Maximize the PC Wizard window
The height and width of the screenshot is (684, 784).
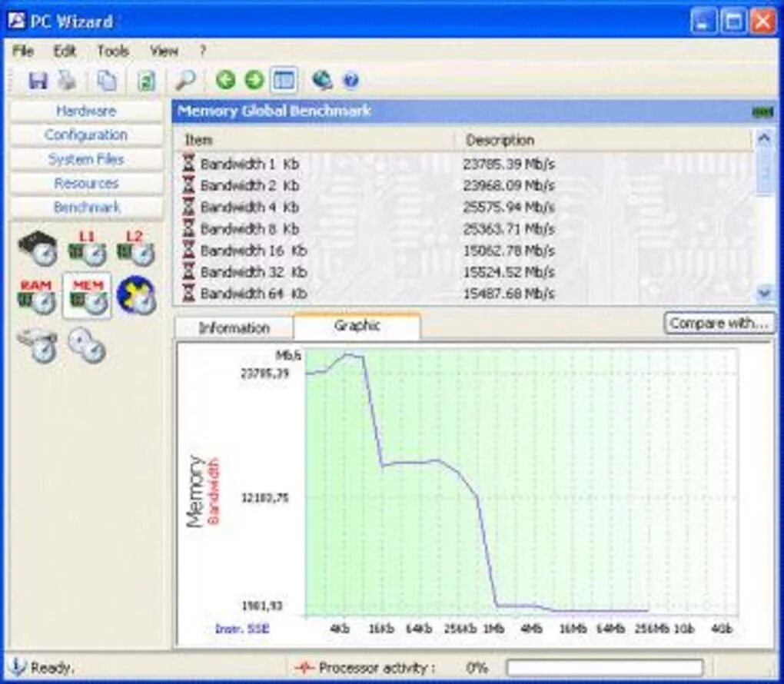pos(733,22)
